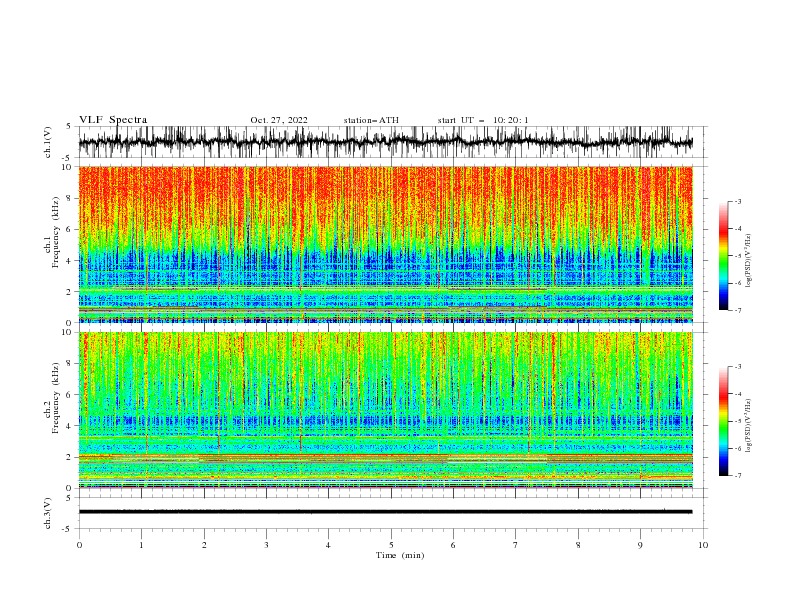The width and height of the screenshot is (792, 612).
Task: Click the "VLF Spectra" plot title
Action: coord(113,120)
